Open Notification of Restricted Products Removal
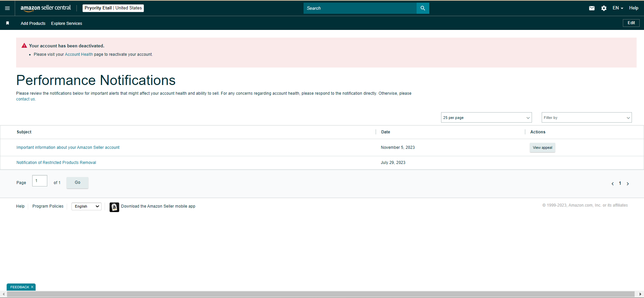This screenshot has width=644, height=298. click(x=56, y=163)
